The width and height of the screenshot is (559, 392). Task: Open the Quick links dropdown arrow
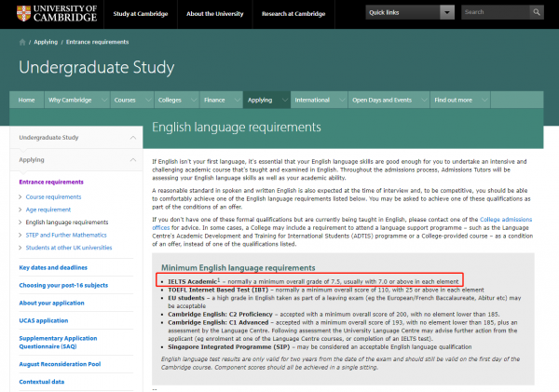[x=446, y=12]
